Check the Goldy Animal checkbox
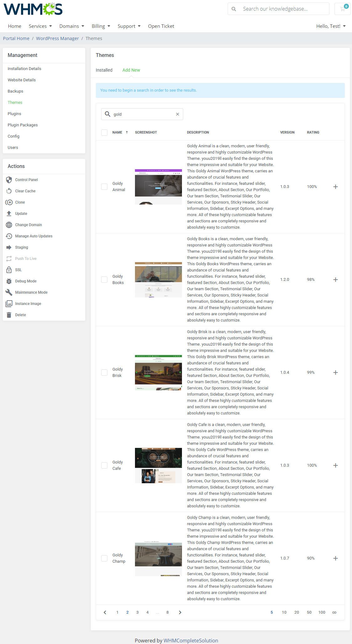352x644 pixels. coord(104,187)
